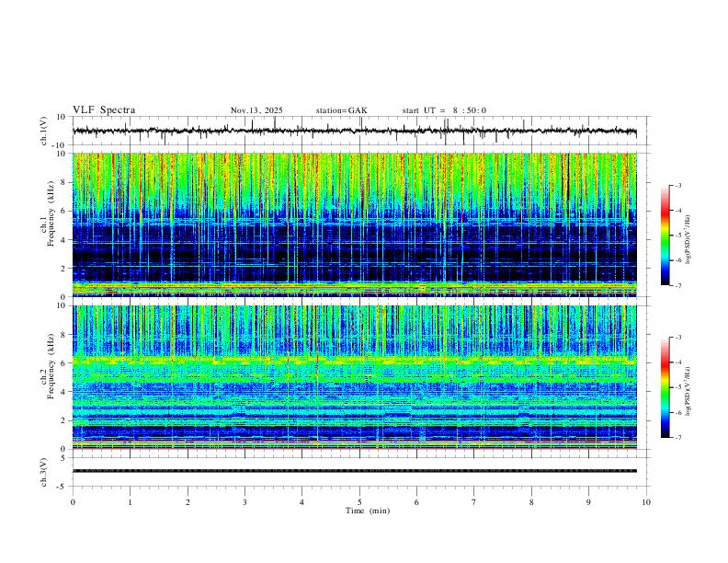Viewport: 728px width, 563px height.
Task: Click the upper colorbar "-3" label
Action: click(x=678, y=185)
